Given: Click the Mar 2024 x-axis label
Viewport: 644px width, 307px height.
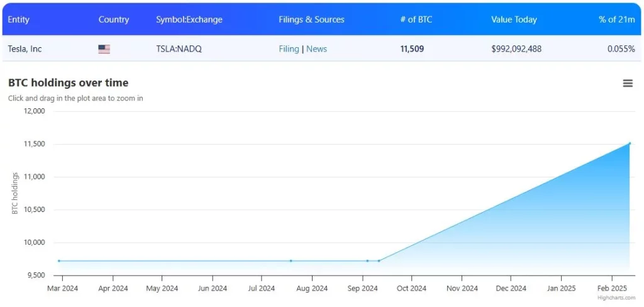Looking at the screenshot, I should click(x=62, y=289).
